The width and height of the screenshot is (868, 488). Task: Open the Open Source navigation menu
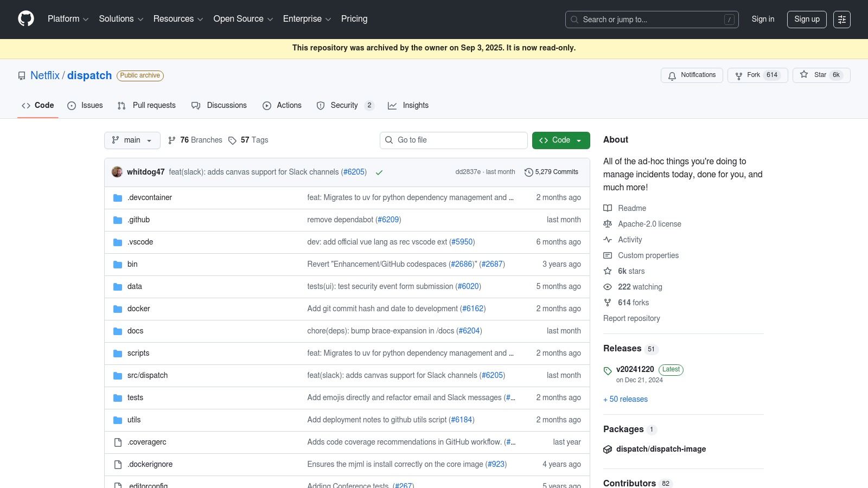242,19
